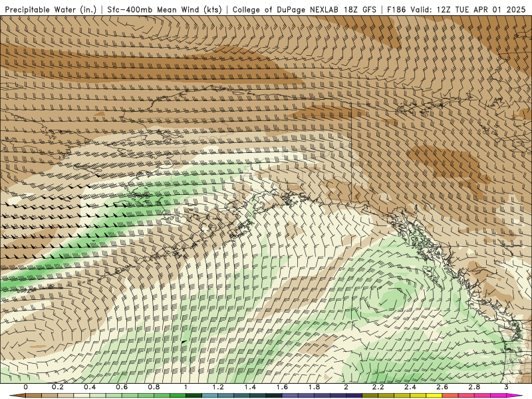532x399 pixels.
Task: Click the '0.8' legend value
Action: [154, 387]
